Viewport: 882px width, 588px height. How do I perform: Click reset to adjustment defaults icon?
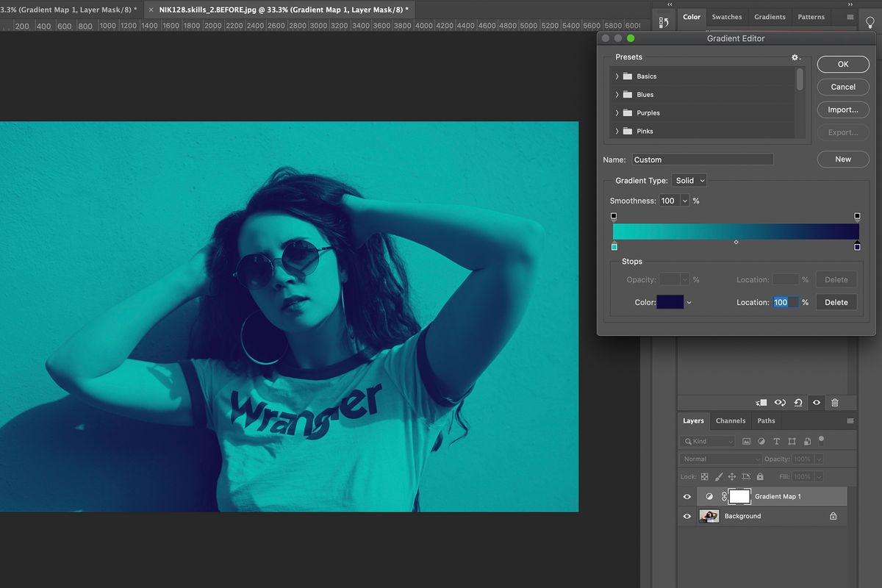pos(798,403)
